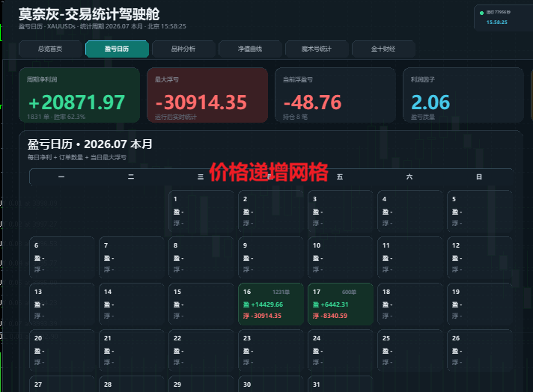Select day 2 calendar cell
Viewport: 533px width, 392px height.
271,211
